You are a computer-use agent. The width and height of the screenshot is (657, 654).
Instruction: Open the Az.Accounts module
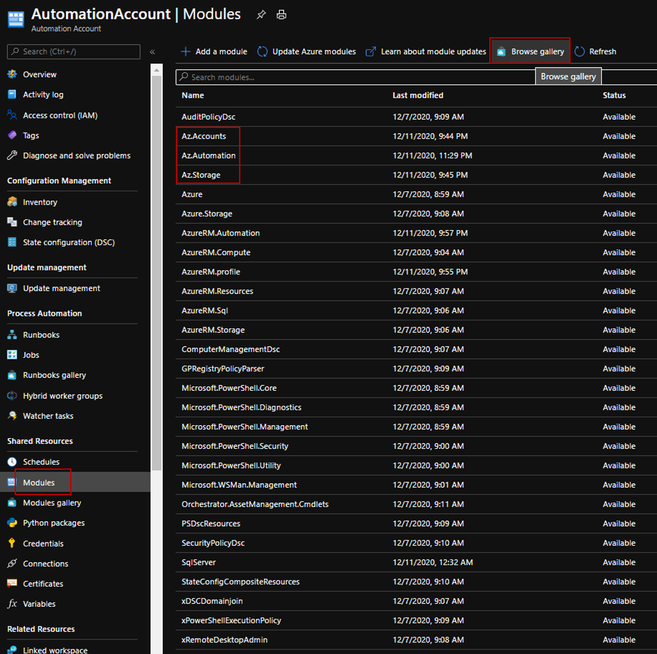tap(204, 136)
